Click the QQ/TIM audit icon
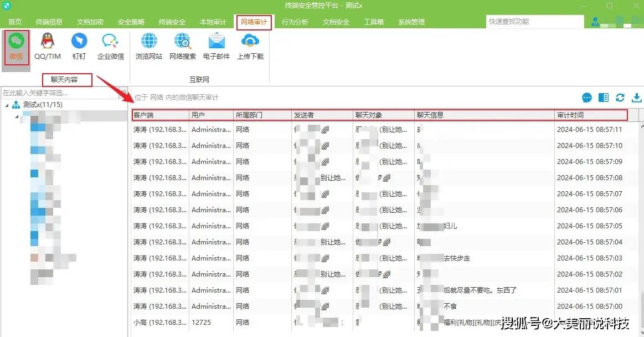Screen dimensions: 644x337 48,44
